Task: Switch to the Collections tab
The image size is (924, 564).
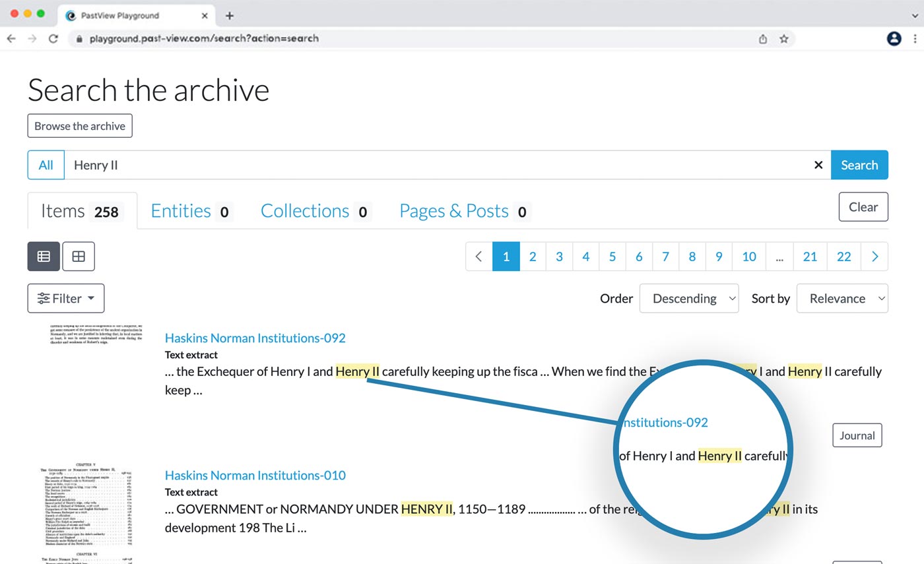Action: (x=316, y=211)
